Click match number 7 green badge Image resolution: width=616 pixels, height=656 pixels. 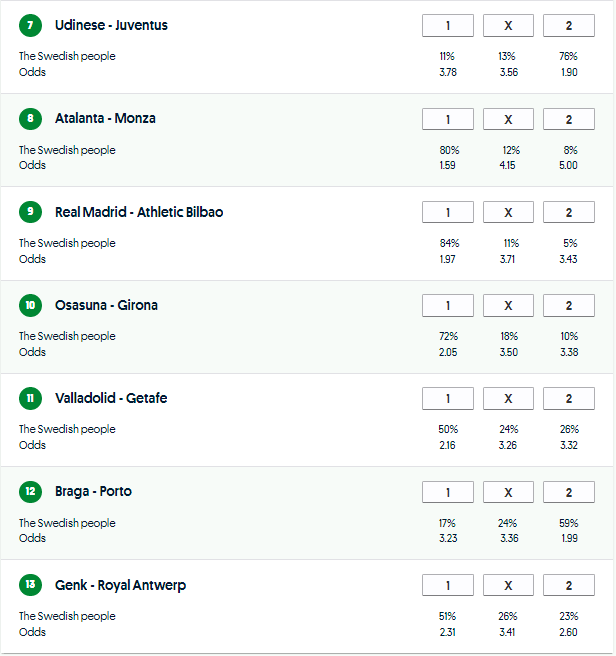pos(30,26)
